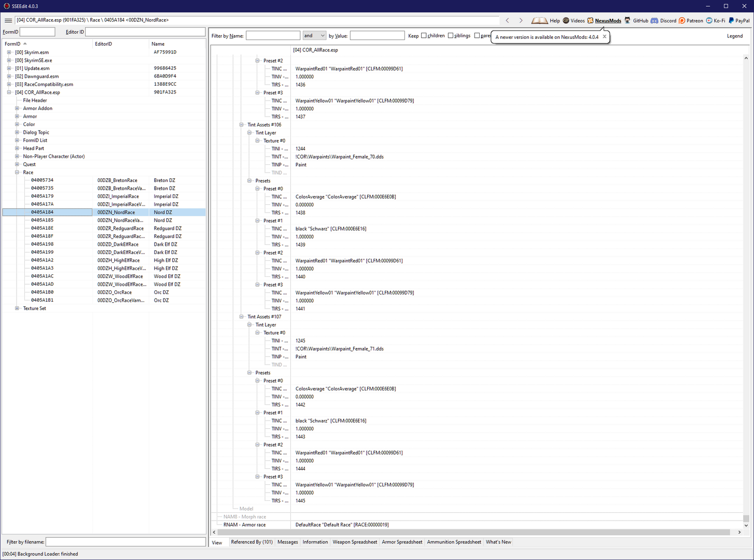The width and height of the screenshot is (754, 560).
Task: Expand the Texture Set group
Action: (x=17, y=309)
